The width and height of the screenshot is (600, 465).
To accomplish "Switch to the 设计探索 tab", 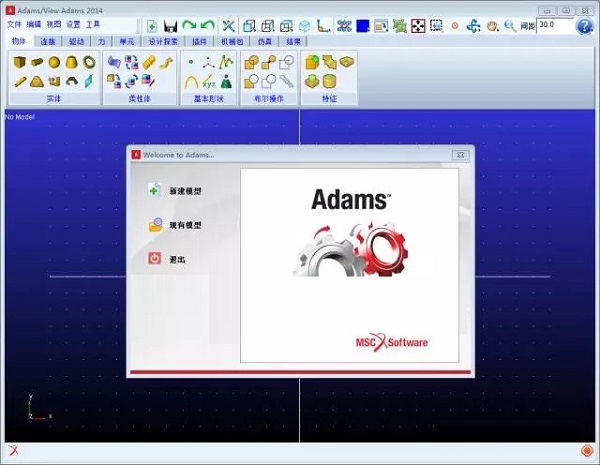I will tap(163, 41).
